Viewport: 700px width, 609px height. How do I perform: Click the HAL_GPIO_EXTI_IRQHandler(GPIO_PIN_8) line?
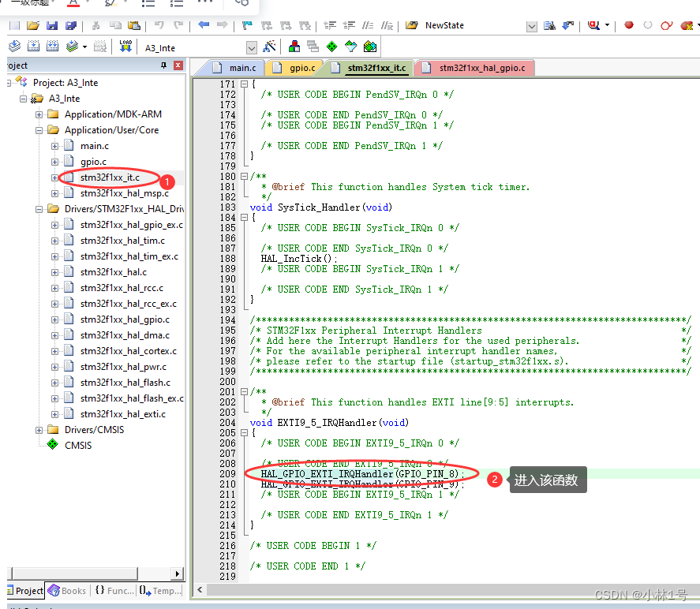(x=362, y=474)
